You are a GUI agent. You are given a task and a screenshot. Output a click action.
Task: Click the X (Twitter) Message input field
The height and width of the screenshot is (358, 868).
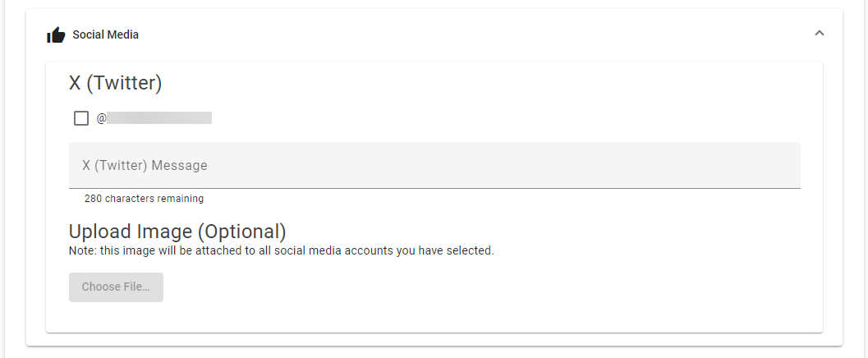click(434, 165)
